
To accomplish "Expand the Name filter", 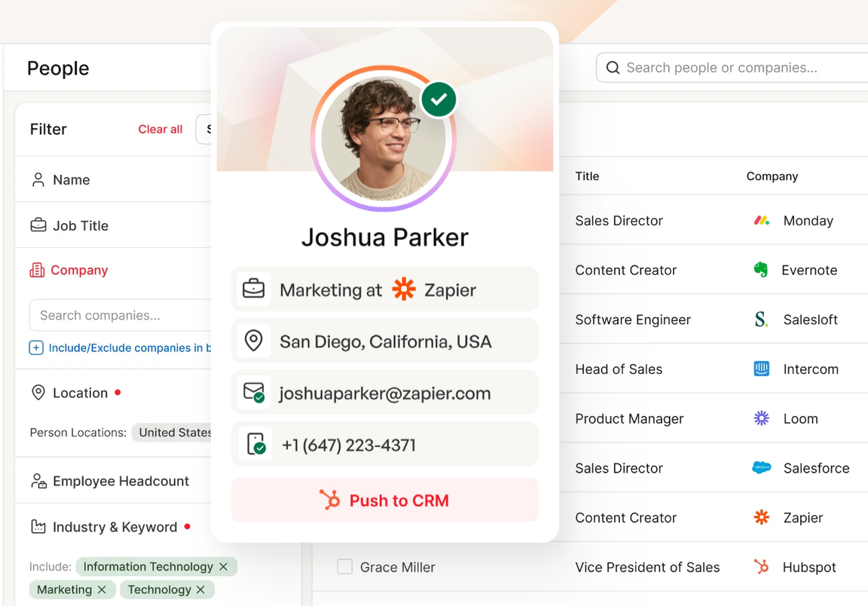I will (113, 179).
